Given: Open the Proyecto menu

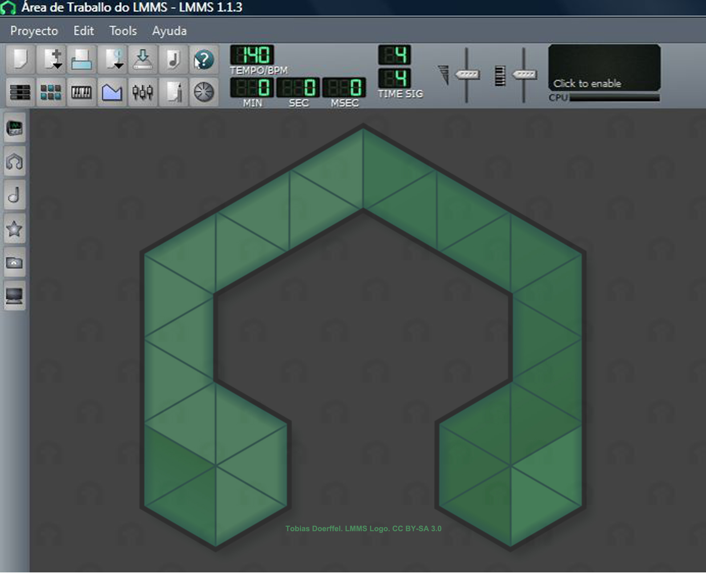Looking at the screenshot, I should 34,31.
